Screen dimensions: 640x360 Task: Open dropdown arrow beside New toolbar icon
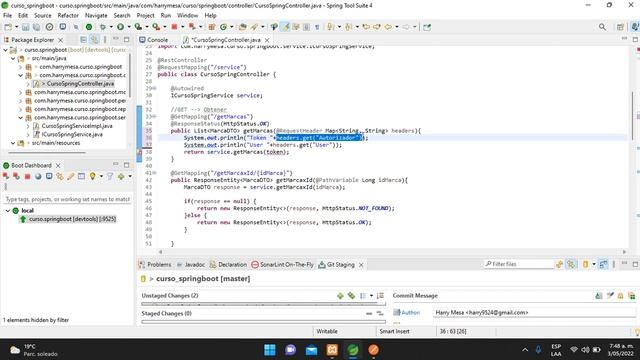click(16, 27)
